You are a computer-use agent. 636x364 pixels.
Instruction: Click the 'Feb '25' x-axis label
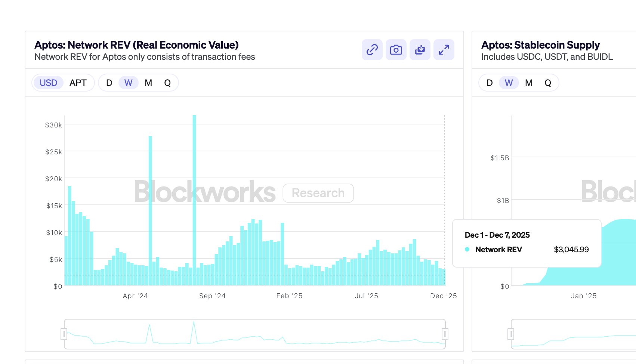click(289, 296)
